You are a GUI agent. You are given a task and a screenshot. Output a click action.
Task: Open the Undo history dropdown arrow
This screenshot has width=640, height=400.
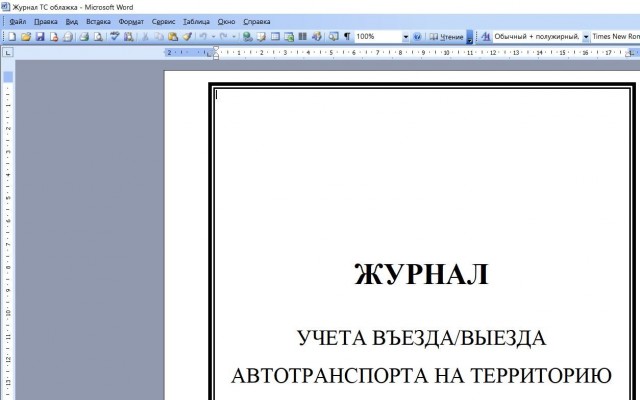(213, 37)
